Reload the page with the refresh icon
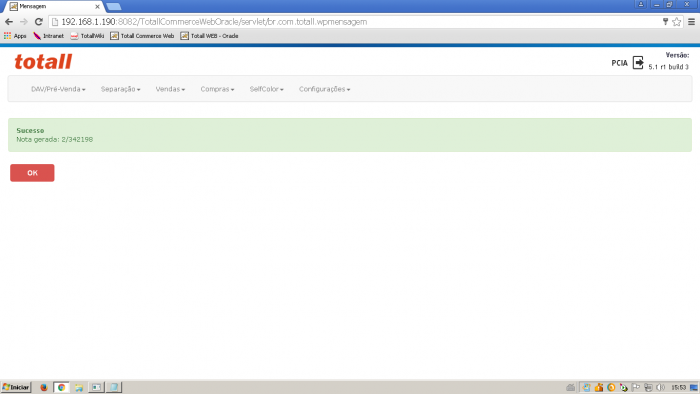The image size is (700, 394). point(39,22)
